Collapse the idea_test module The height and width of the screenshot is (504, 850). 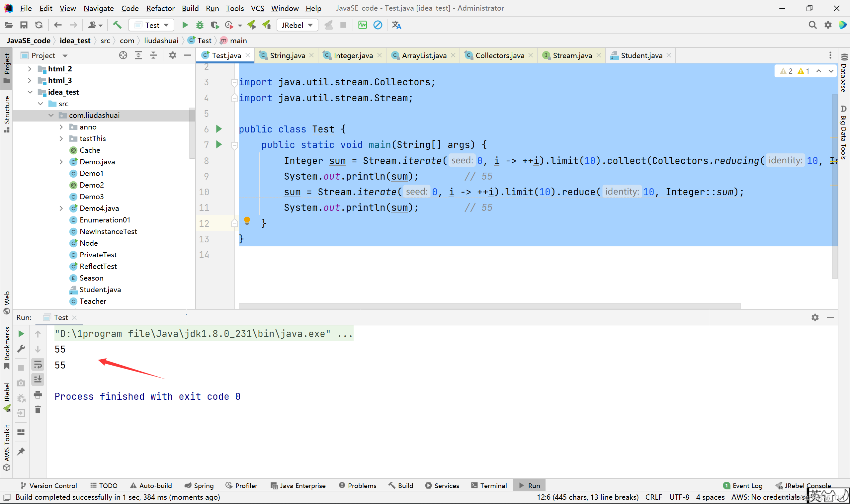30,92
